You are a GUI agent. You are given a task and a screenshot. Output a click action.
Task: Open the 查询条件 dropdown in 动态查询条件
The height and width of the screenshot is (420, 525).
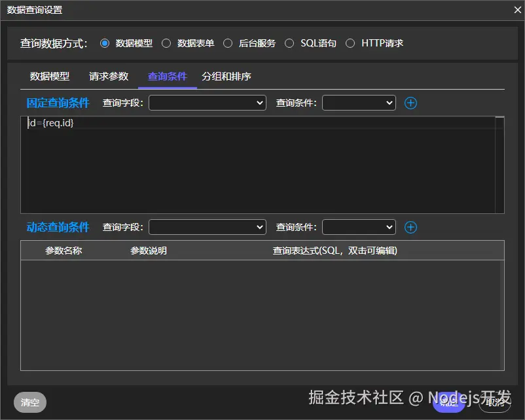click(359, 227)
